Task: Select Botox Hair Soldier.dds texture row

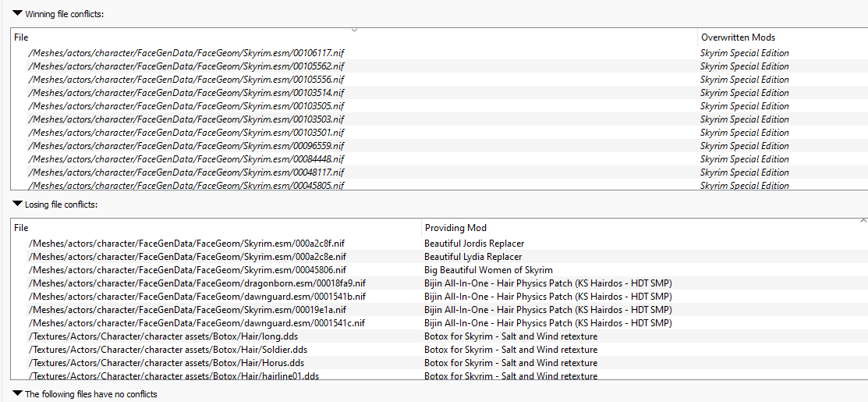Action: pos(440,350)
